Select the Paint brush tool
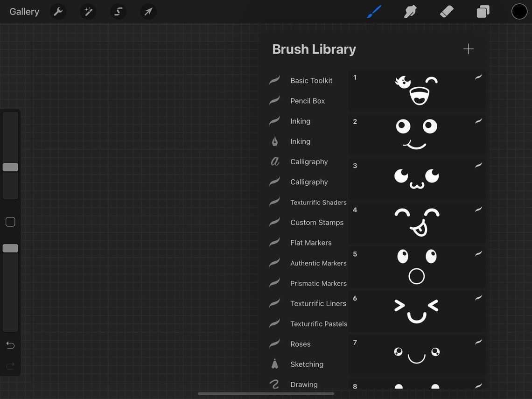The image size is (532, 399). click(x=373, y=11)
